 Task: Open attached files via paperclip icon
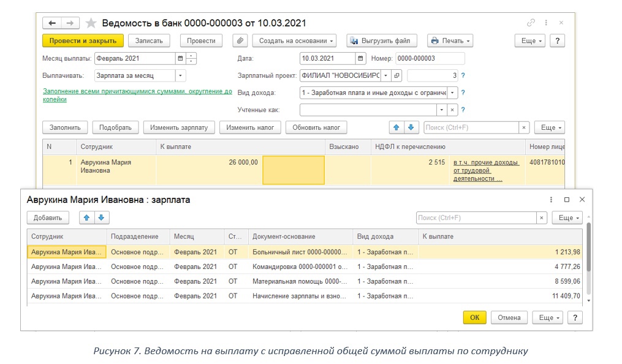click(x=240, y=40)
